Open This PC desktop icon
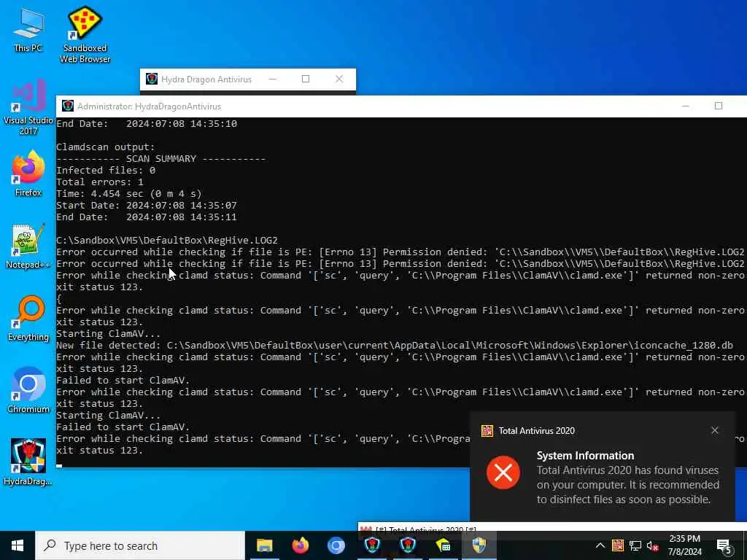The height and width of the screenshot is (560, 747). click(x=28, y=31)
